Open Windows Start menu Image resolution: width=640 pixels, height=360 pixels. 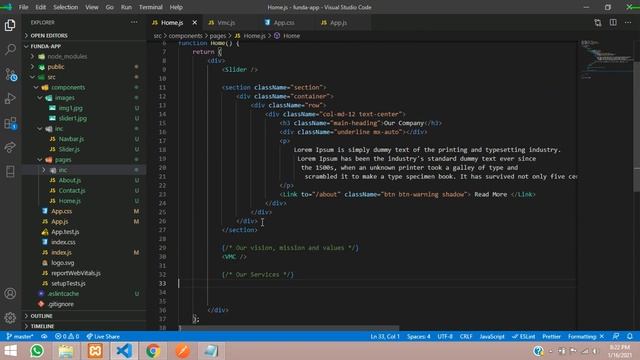[x=10, y=351]
